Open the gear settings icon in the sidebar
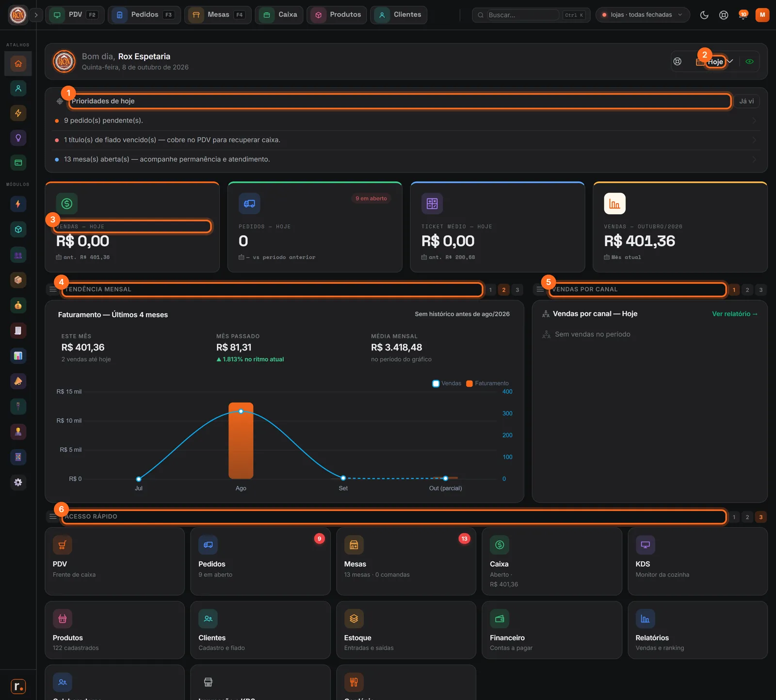 click(x=18, y=482)
